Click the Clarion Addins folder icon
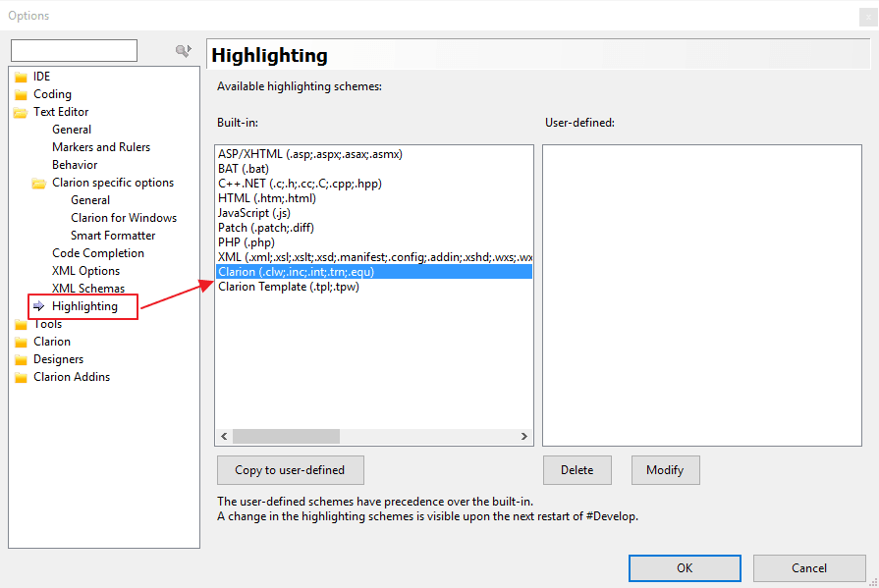This screenshot has height=588, width=879. (x=21, y=378)
